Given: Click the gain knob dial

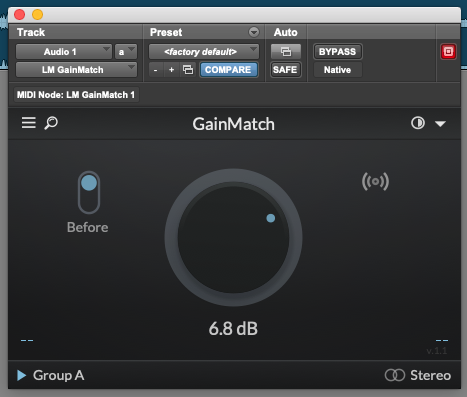Looking at the screenshot, I should click(x=233, y=237).
